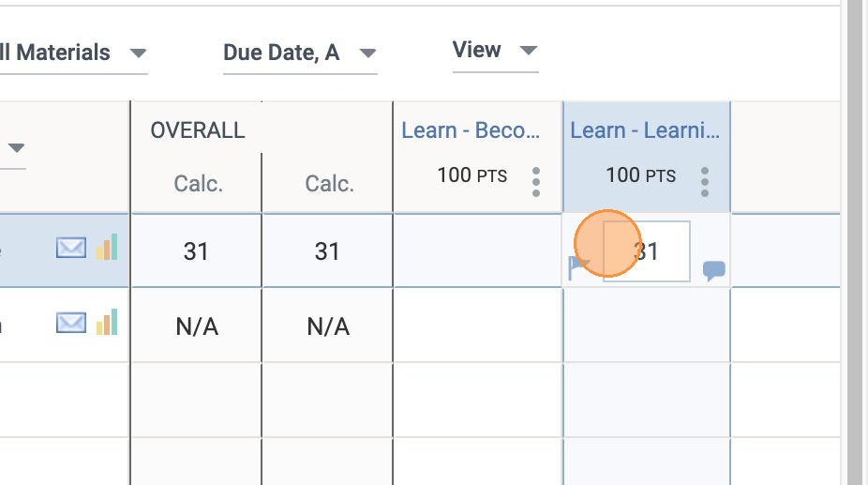Click the mail icon in the first student row
Image resolution: width=868 pixels, height=485 pixels.
click(x=71, y=249)
